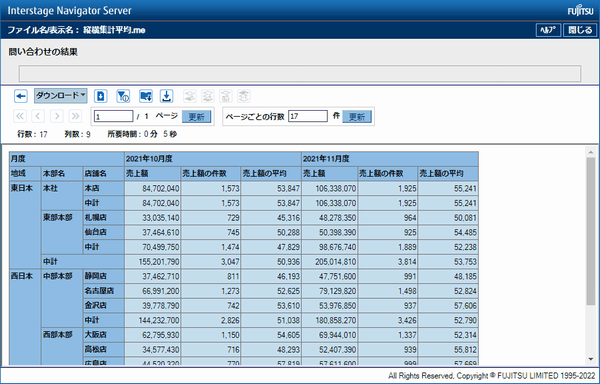Click the third greyed drill icon

coord(226,96)
